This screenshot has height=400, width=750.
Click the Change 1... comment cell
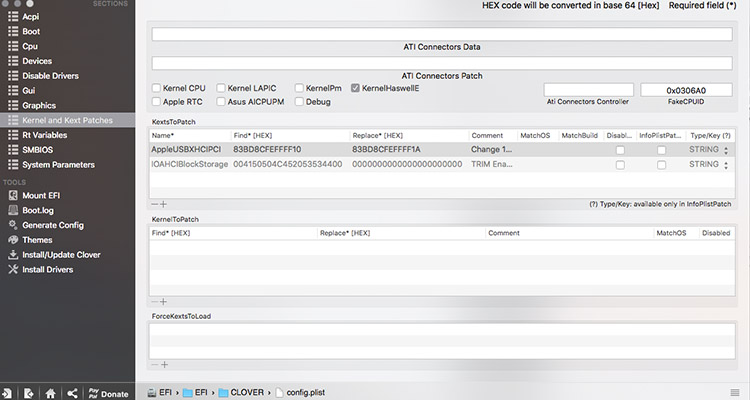pos(491,149)
